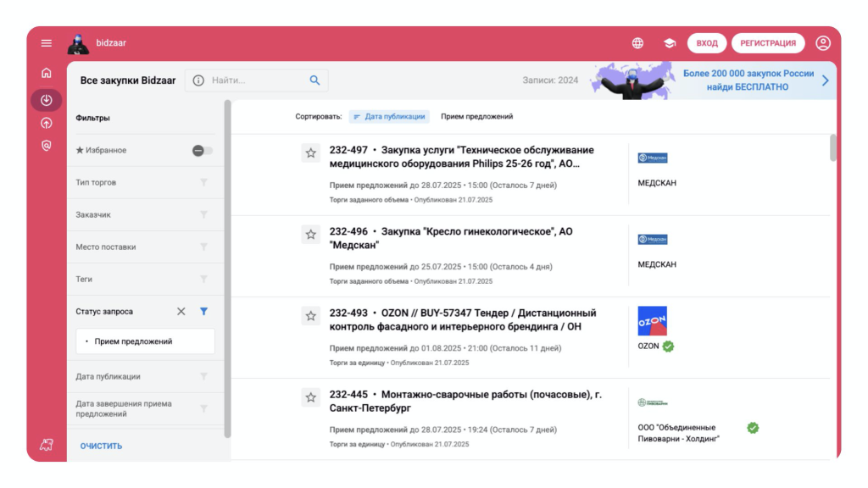Open purchase 232-496 Кресло гинекологическое title
The height and width of the screenshot is (488, 868).
tap(451, 238)
